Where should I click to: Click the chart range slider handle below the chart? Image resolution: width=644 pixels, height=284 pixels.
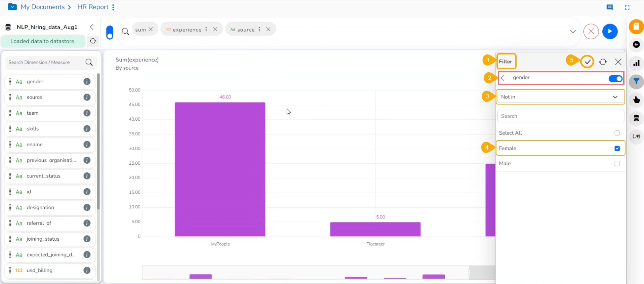[470, 273]
